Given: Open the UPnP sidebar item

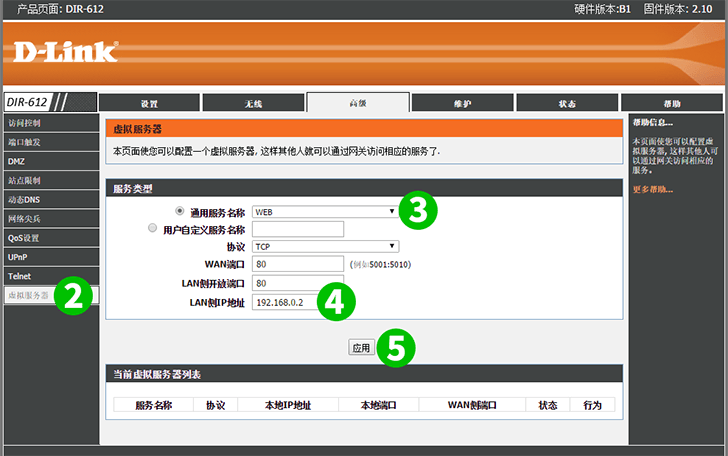Looking at the screenshot, I should 51,257.
